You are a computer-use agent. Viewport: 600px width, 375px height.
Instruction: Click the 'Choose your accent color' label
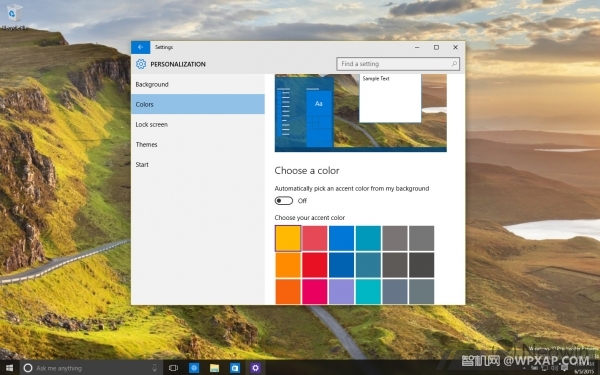pos(310,217)
